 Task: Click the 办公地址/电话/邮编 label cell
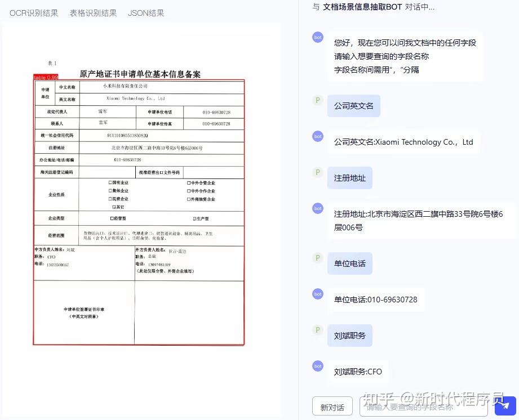[57, 160]
